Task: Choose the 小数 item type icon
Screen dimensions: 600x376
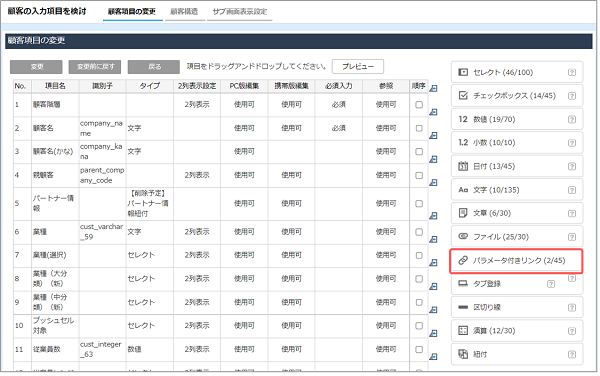Action: [463, 143]
